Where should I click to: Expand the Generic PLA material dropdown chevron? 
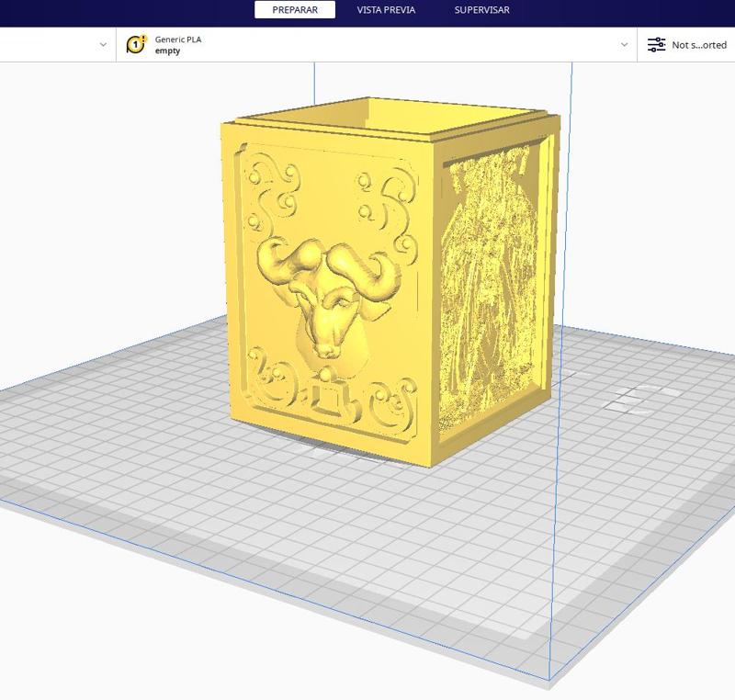pyautogui.click(x=625, y=44)
